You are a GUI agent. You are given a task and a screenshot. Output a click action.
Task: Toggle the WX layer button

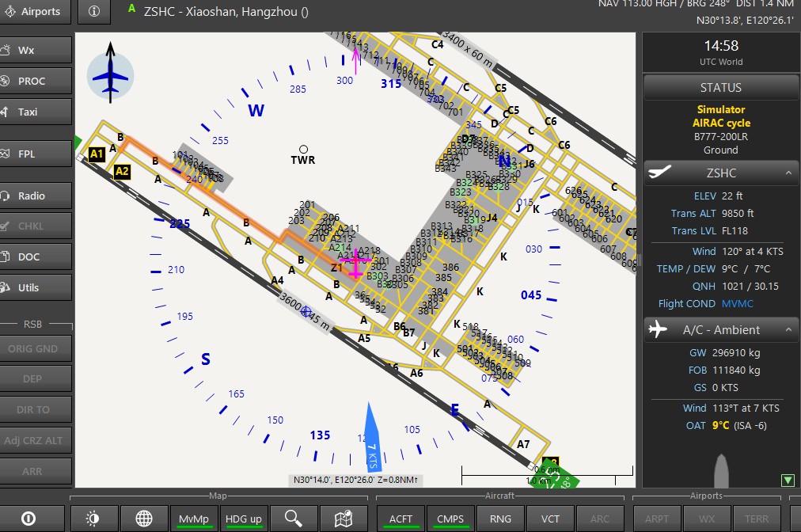[707, 519]
